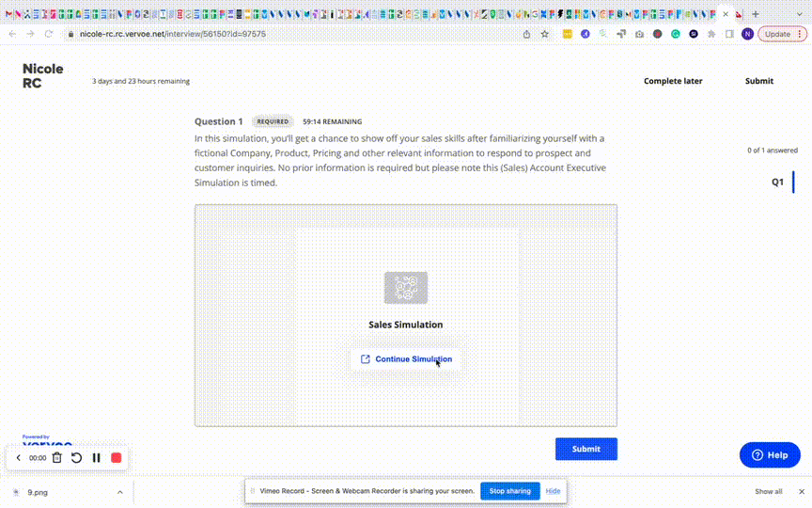Screen dimensions: 812x508
Task: Click the dark red record extension icon
Action: [657, 34]
